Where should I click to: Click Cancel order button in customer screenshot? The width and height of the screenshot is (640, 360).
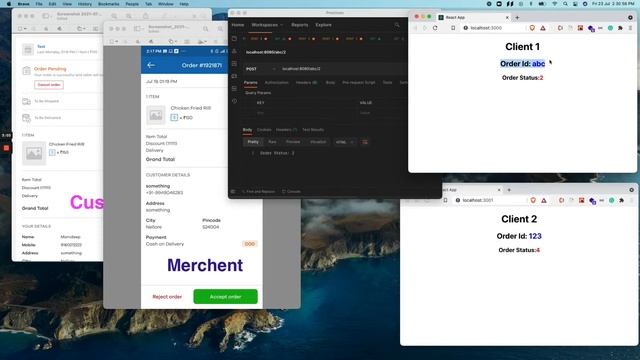(x=49, y=85)
